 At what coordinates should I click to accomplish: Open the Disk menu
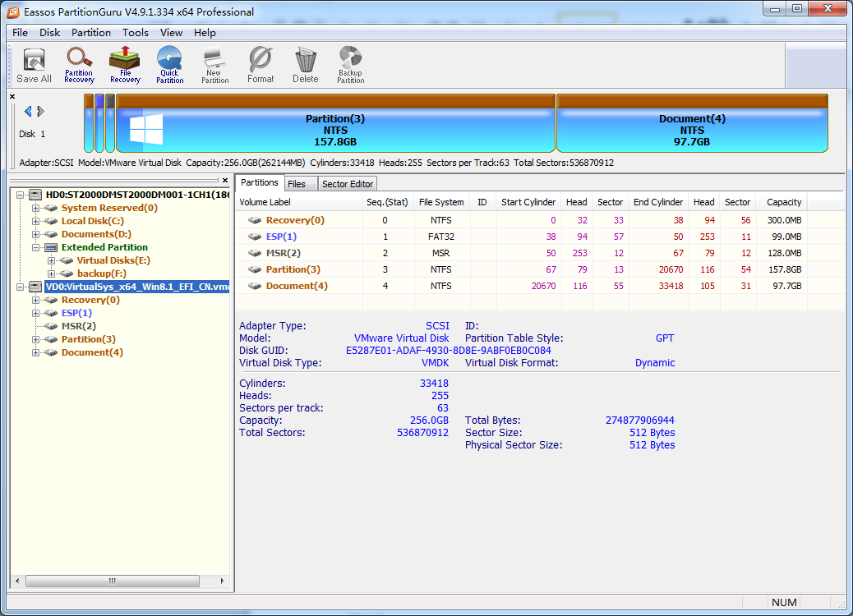(49, 33)
